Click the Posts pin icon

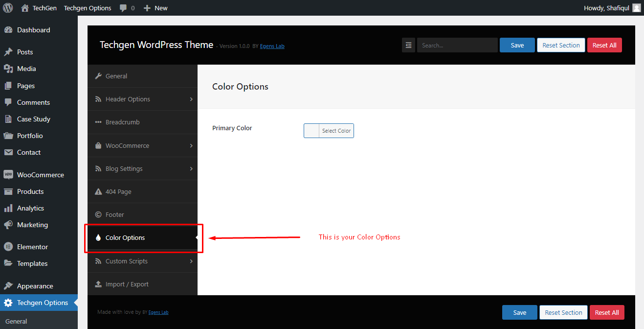tap(8, 52)
